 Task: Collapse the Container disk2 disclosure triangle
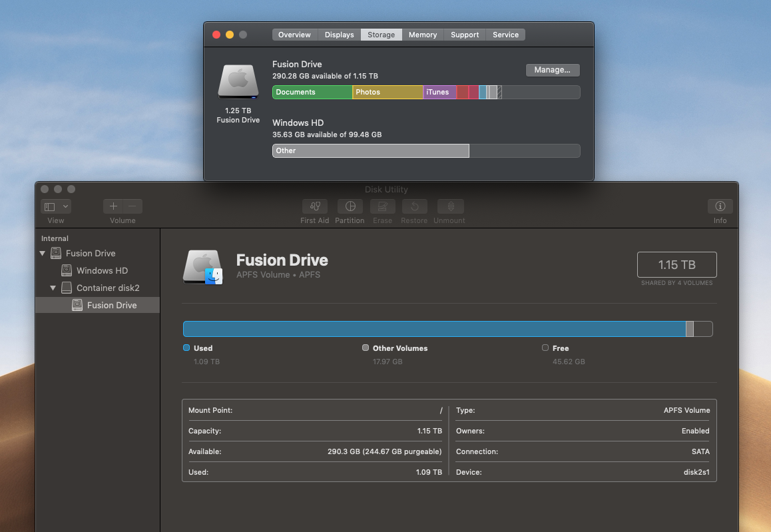[x=53, y=288]
